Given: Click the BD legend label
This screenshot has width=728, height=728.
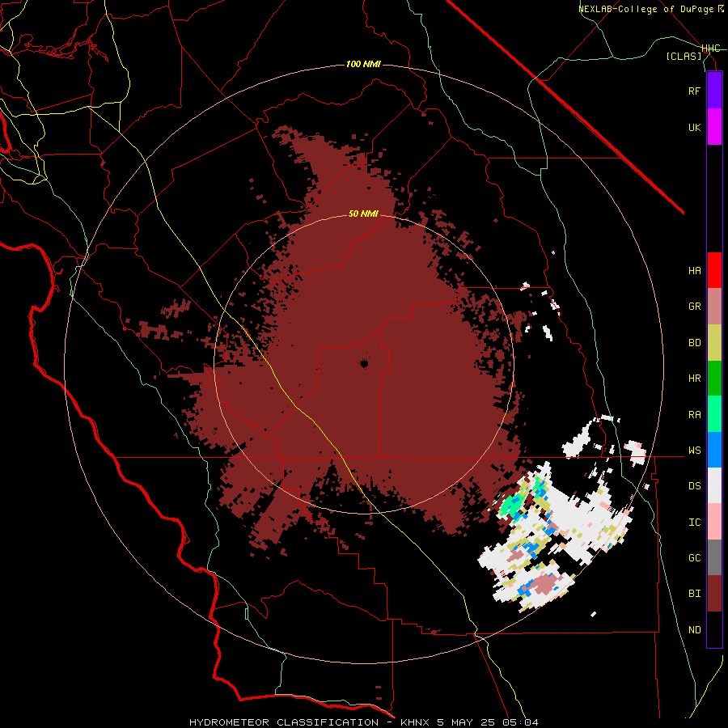Looking at the screenshot, I should coord(694,343).
